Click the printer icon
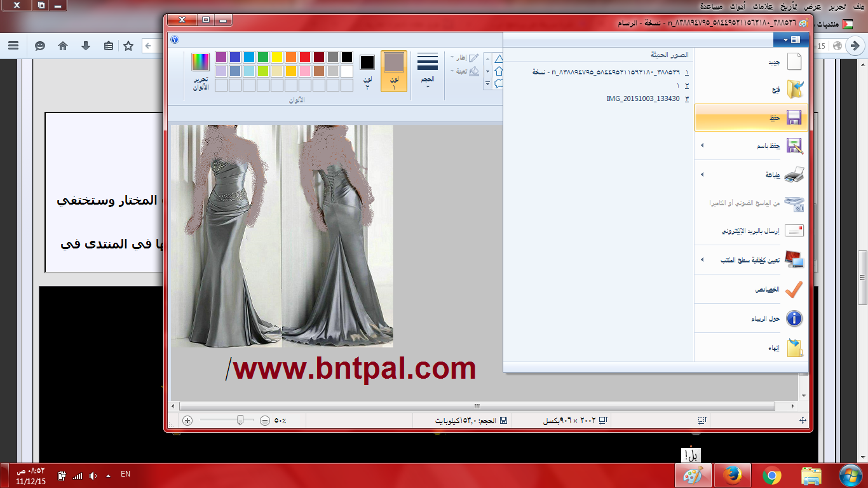This screenshot has height=488, width=868. pos(794,174)
